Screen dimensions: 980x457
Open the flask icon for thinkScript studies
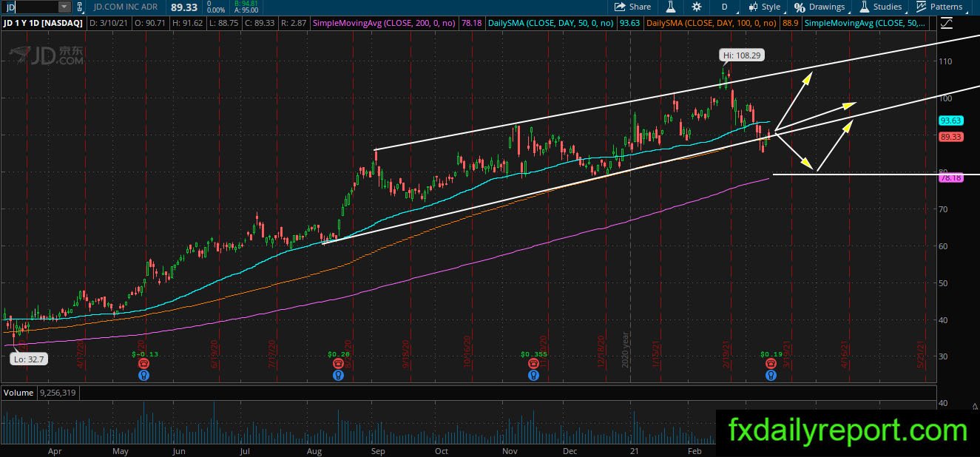(671, 7)
